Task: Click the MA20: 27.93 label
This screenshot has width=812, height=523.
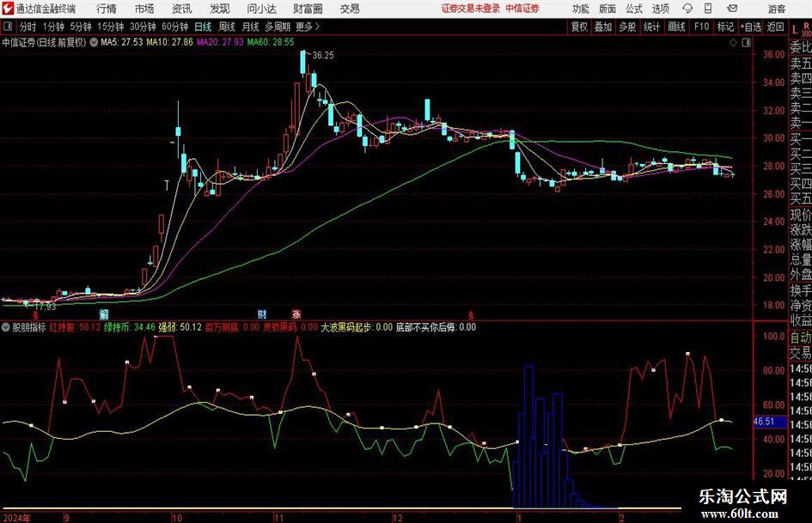Action: tap(220, 42)
